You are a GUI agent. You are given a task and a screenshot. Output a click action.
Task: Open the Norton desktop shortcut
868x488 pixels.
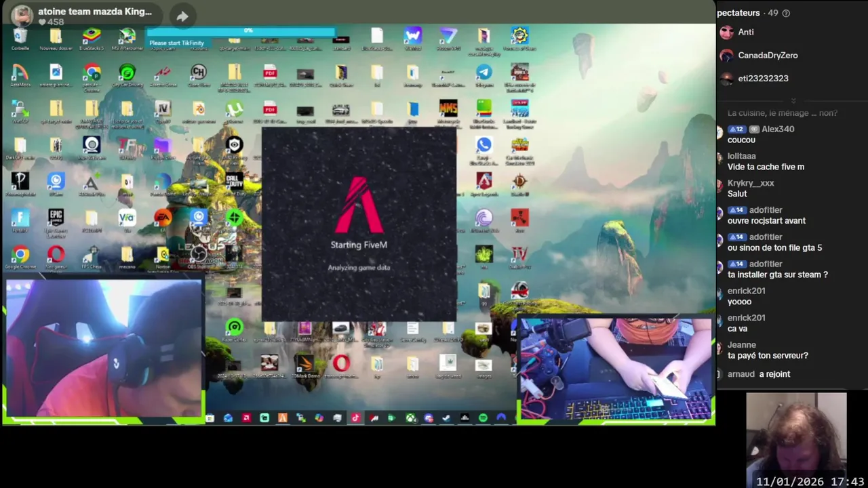pos(163,258)
